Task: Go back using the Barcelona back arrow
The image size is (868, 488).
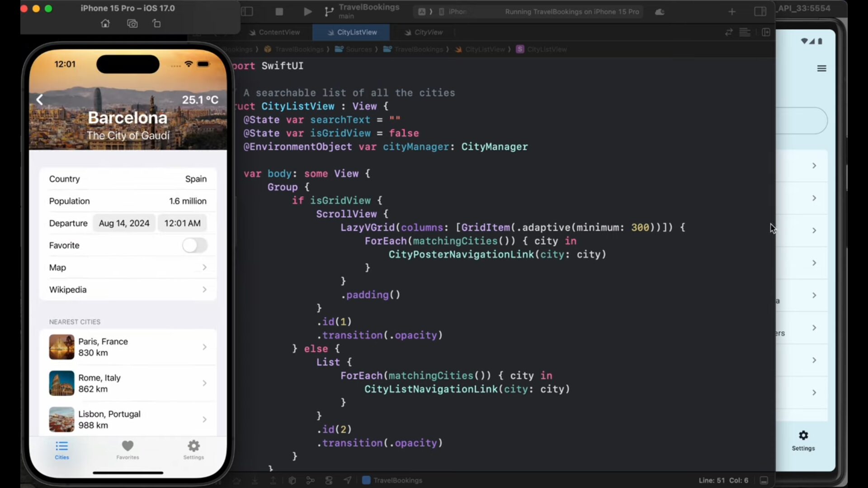Action: pyautogui.click(x=40, y=100)
